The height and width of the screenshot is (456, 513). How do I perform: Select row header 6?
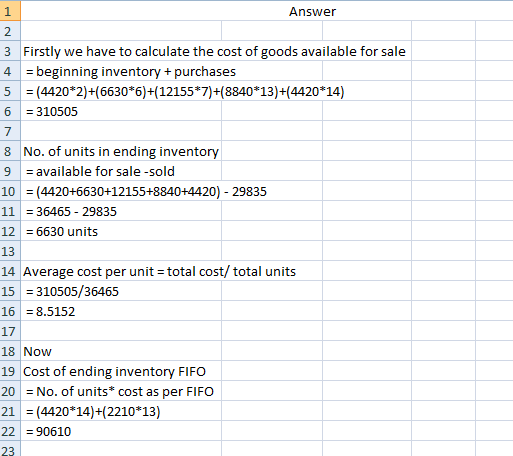pos(10,111)
